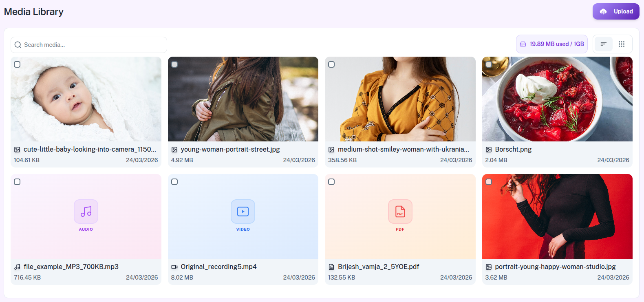Click filename Original_recording5.mp4
Image resolution: width=644 pixels, height=302 pixels.
coord(219,267)
